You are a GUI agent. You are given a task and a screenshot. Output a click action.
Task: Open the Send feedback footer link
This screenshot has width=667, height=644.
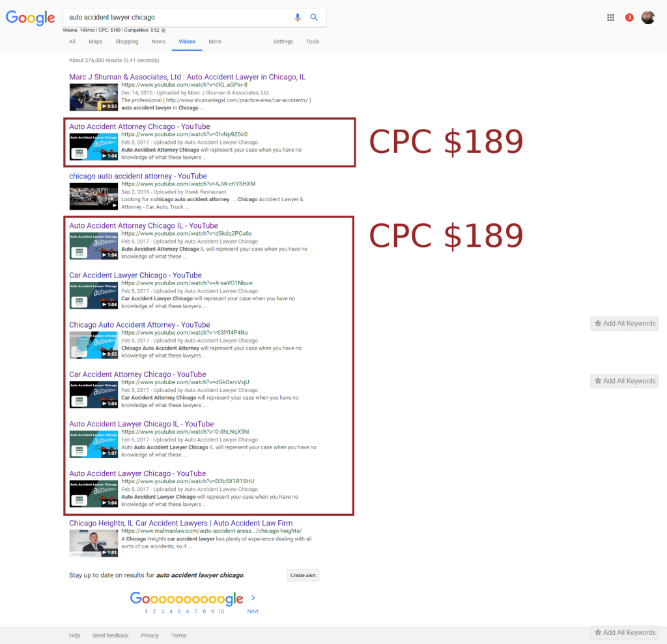tap(111, 636)
